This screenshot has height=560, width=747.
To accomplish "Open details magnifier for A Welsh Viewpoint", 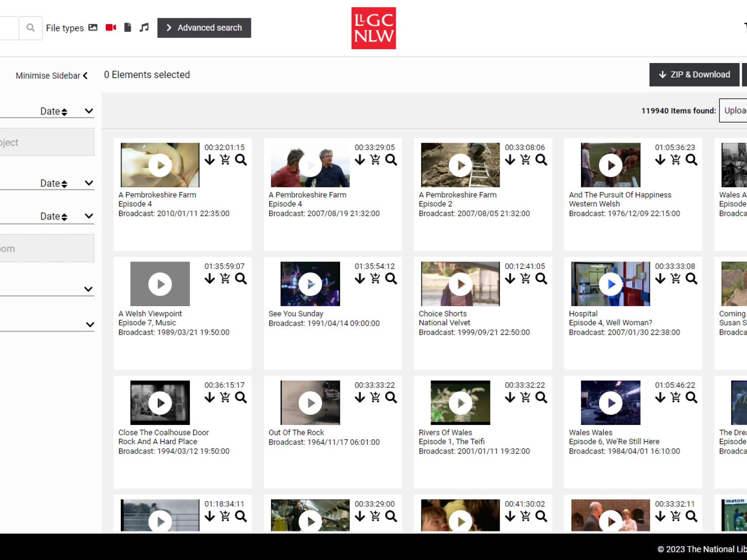I will [x=241, y=278].
